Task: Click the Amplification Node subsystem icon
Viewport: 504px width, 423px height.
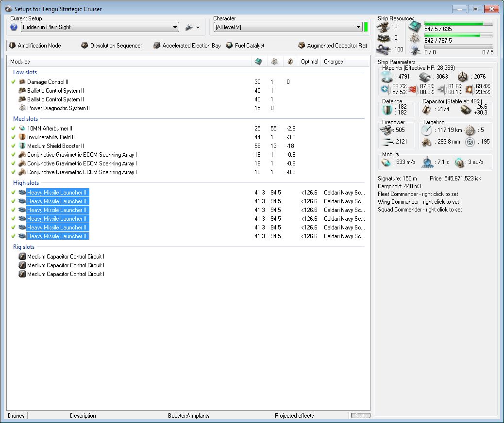Action: click(x=12, y=46)
